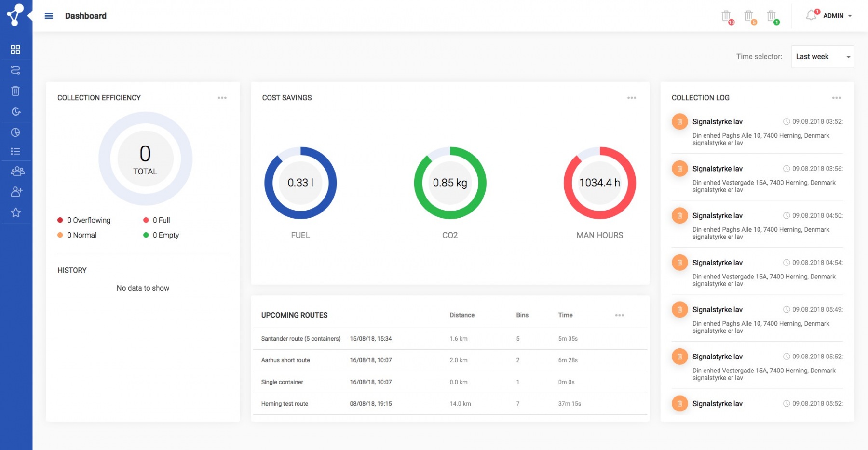Click the star icon in the sidebar
This screenshot has width=868, height=450.
point(16,212)
